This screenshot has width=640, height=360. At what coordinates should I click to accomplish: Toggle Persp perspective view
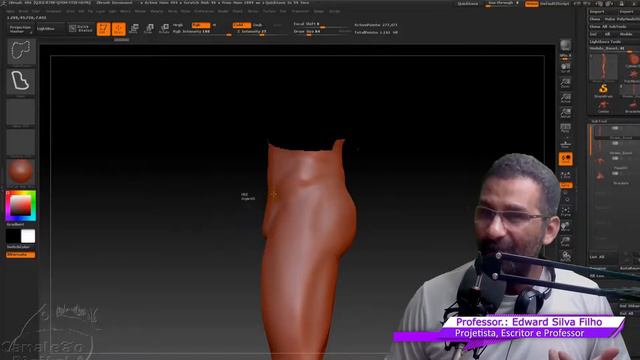(565, 129)
